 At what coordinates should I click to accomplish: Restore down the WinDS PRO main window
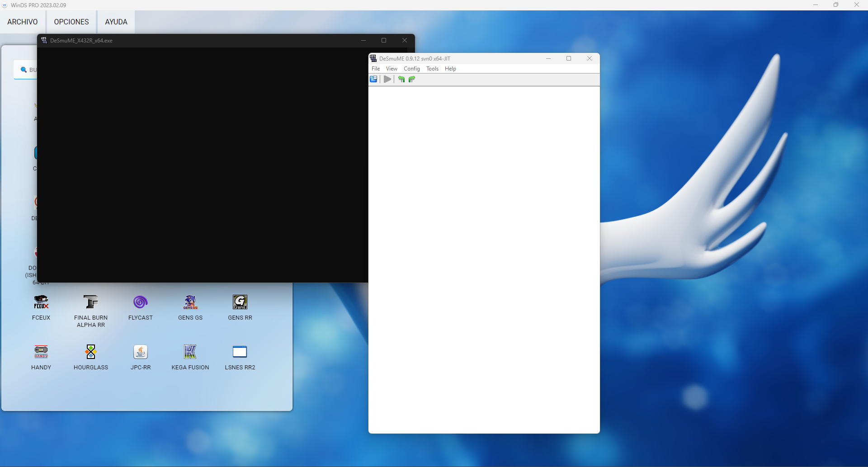coord(836,5)
